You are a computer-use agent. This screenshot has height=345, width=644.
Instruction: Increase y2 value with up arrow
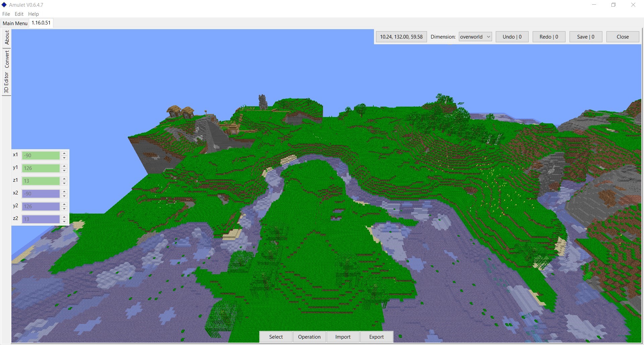click(x=64, y=204)
